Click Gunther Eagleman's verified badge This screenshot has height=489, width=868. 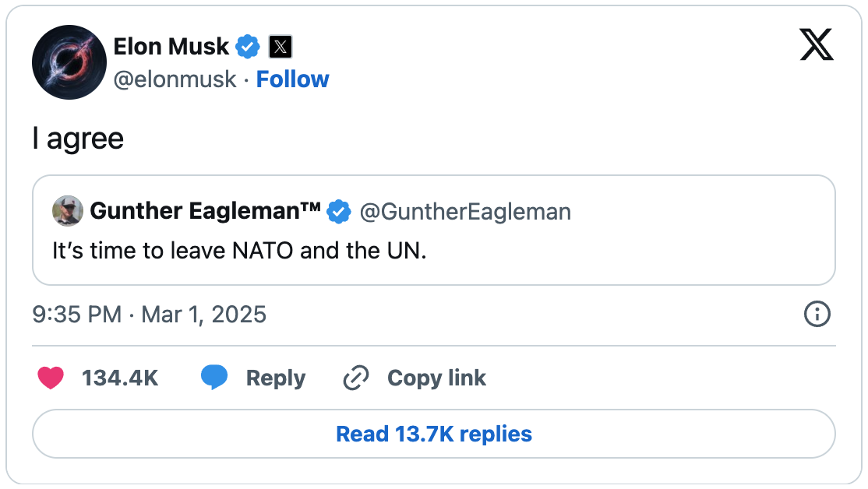(337, 211)
